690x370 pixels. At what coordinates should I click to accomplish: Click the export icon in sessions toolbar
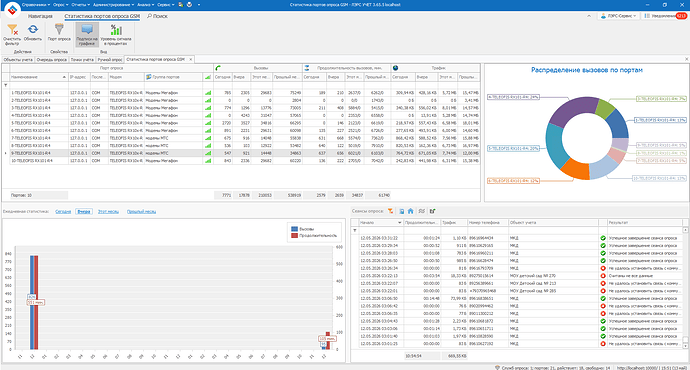433,211
